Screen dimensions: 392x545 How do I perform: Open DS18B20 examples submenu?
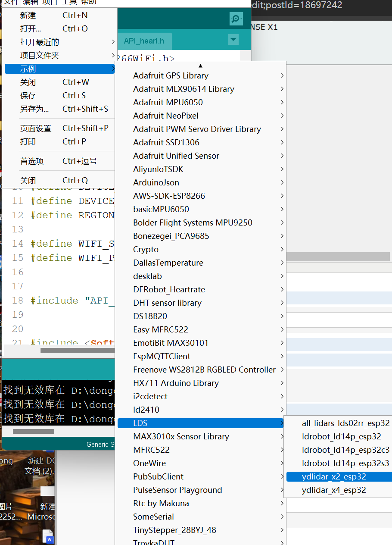pos(200,316)
